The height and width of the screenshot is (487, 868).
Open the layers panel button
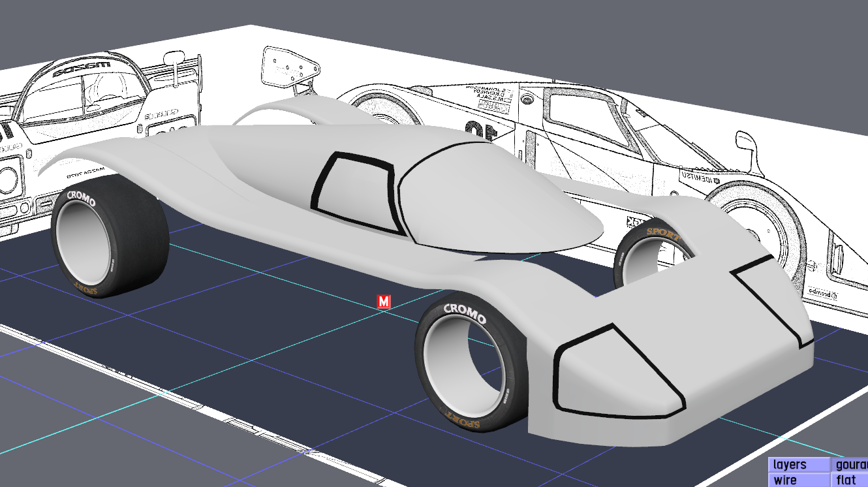pyautogui.click(x=798, y=465)
